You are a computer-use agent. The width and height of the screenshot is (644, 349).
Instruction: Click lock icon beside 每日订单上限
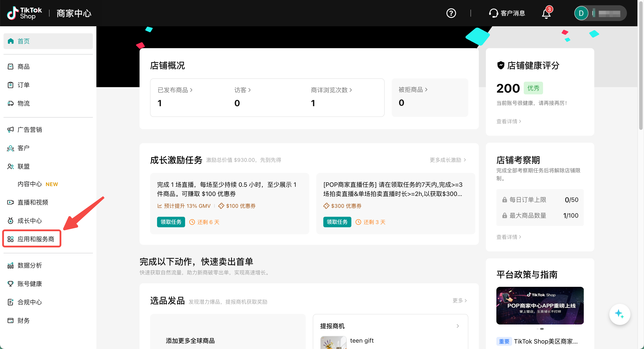click(504, 200)
